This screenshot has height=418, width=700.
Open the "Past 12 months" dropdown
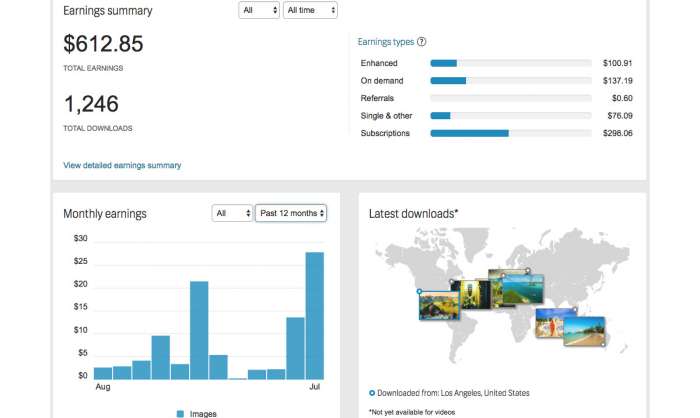tap(291, 213)
